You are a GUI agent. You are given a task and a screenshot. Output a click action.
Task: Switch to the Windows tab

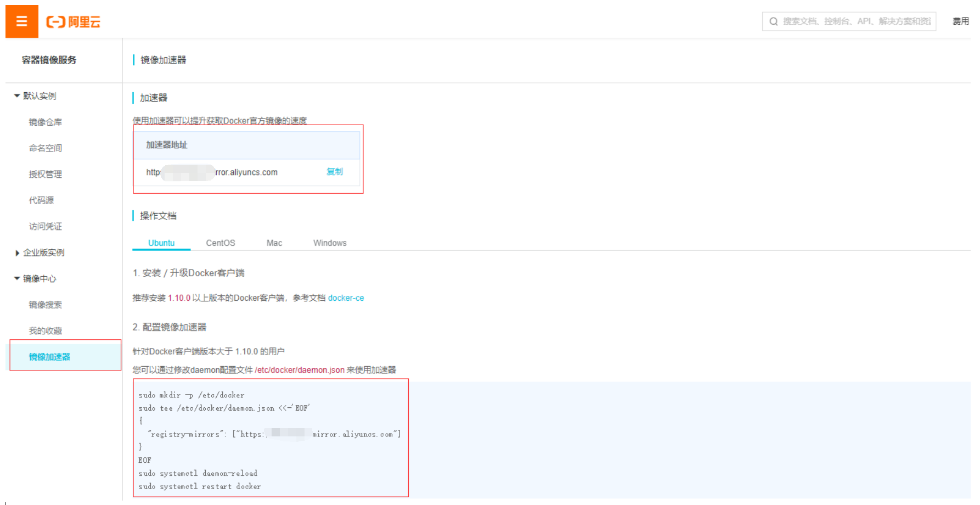tap(330, 243)
